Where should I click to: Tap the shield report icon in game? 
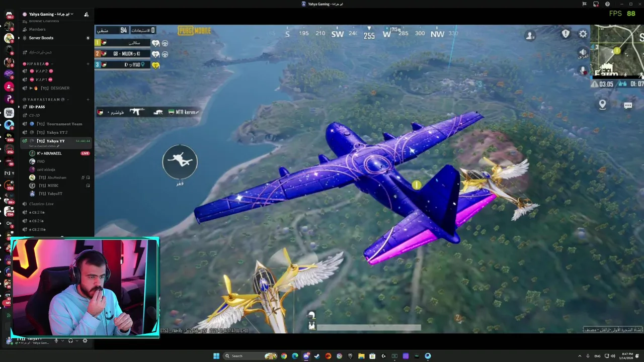(566, 34)
